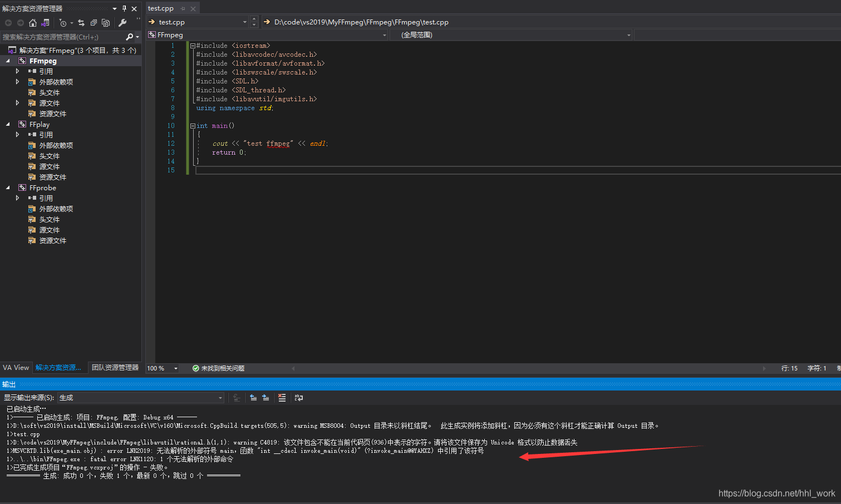The height and width of the screenshot is (504, 841).
Task: Click the solutions and folders view switch icon
Action: pyautogui.click(x=46, y=23)
